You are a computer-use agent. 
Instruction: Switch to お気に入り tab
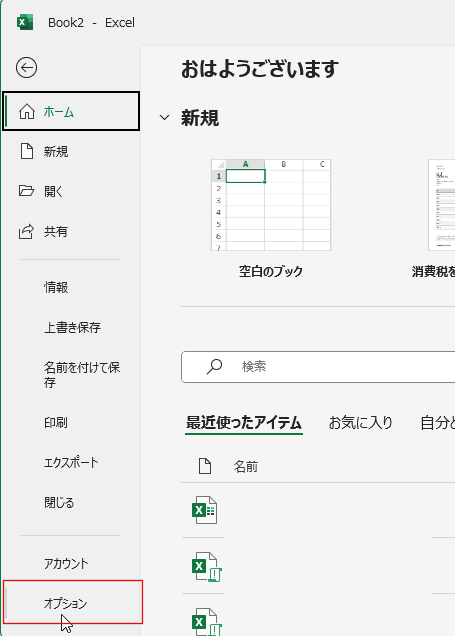361,423
